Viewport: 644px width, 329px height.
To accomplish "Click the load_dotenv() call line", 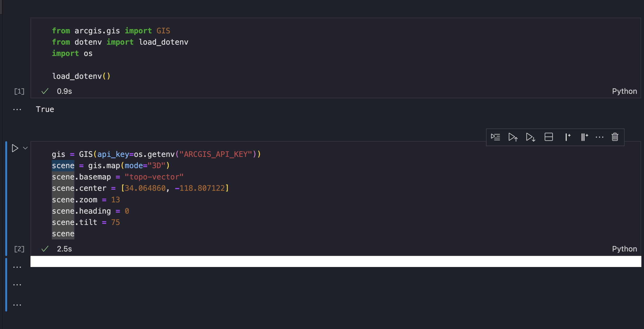I will coord(81,76).
